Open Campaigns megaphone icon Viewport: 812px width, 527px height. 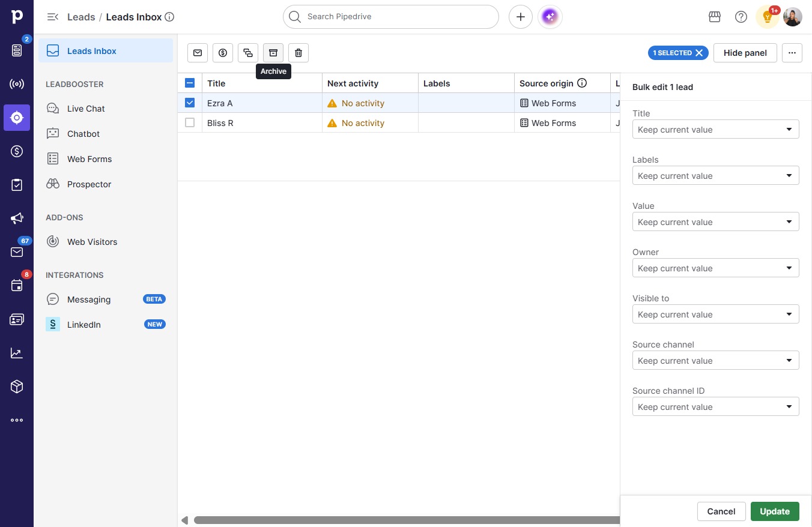(17, 218)
